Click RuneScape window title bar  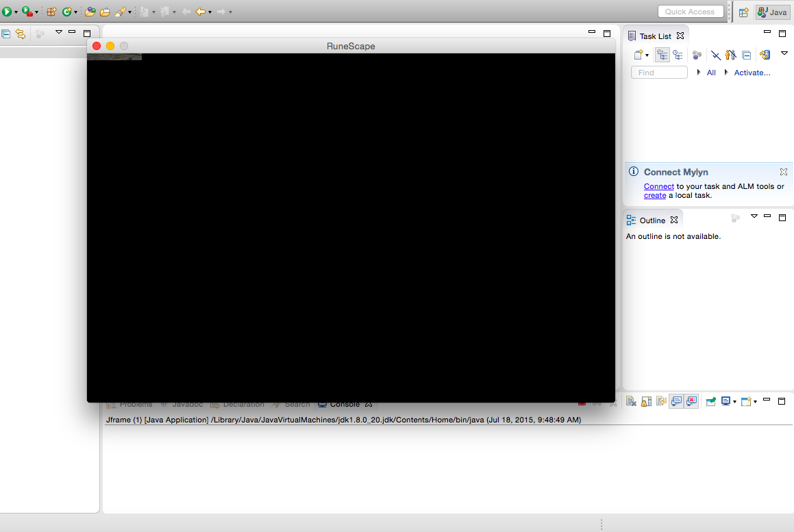[x=351, y=46]
